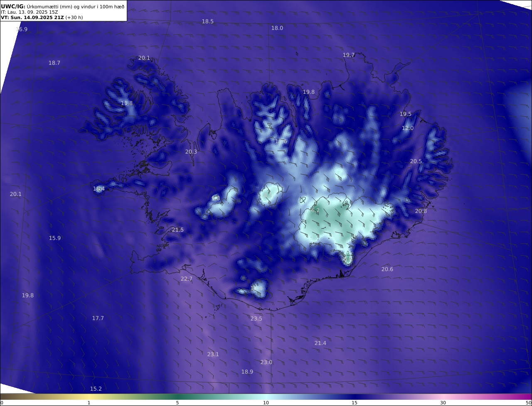Click the initial time 'IT: Lau. 13. 09. 2025 15Z'
This screenshot has width=532, height=406.
tap(29, 12)
